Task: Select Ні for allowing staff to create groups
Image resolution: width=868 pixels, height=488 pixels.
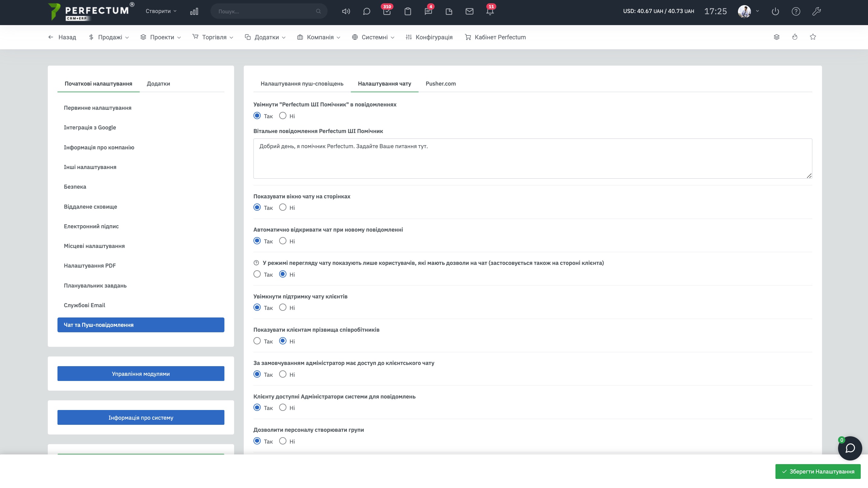Action: [283, 441]
